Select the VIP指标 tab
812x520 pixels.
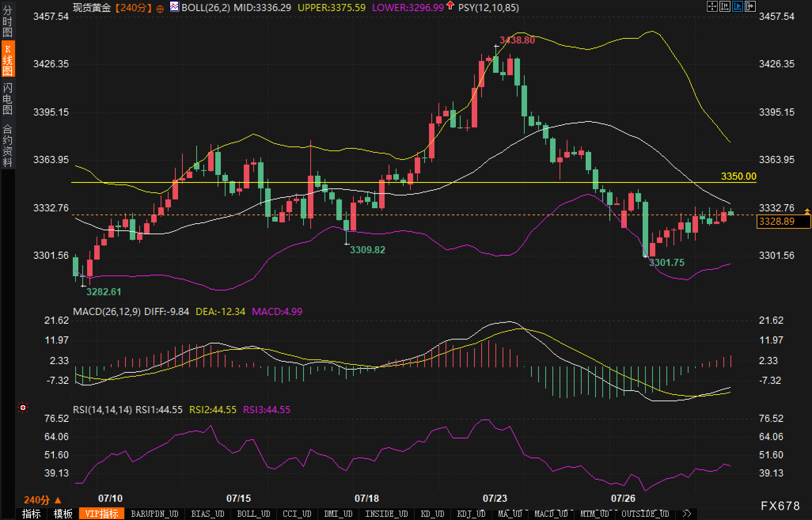point(102,514)
